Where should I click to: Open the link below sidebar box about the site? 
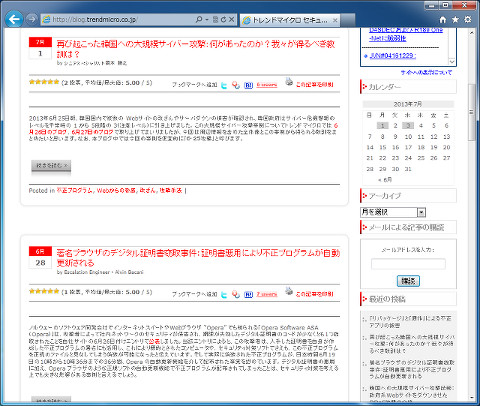click(x=426, y=72)
